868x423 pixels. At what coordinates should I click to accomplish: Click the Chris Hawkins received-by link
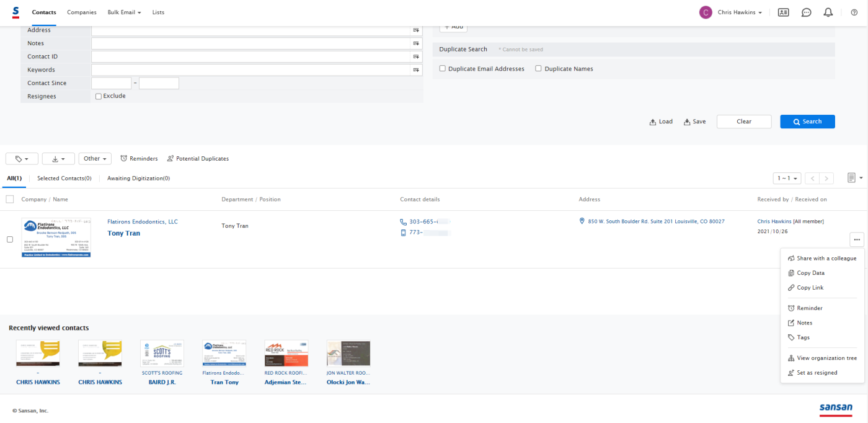(x=774, y=221)
